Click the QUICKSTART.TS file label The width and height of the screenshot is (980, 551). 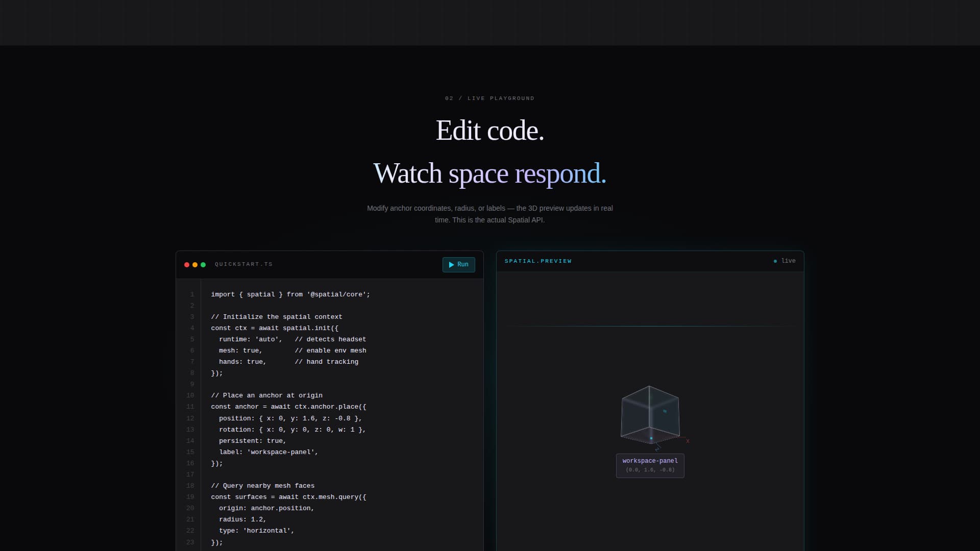(x=243, y=264)
